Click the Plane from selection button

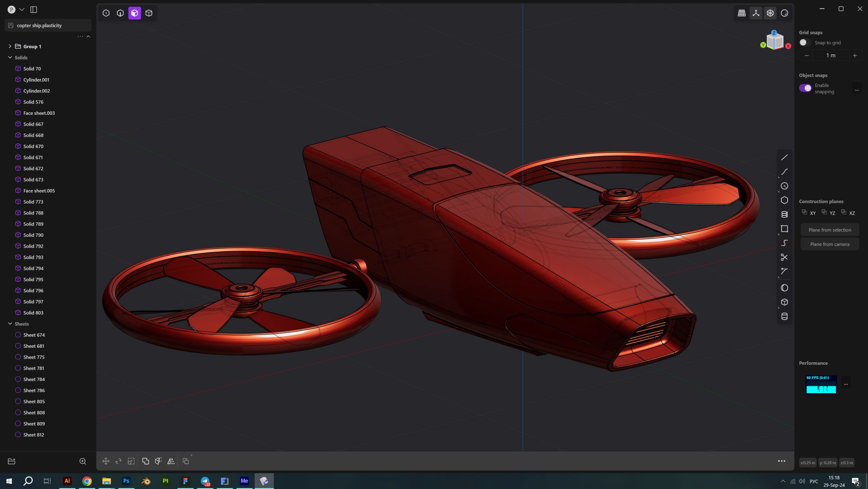pyautogui.click(x=830, y=230)
